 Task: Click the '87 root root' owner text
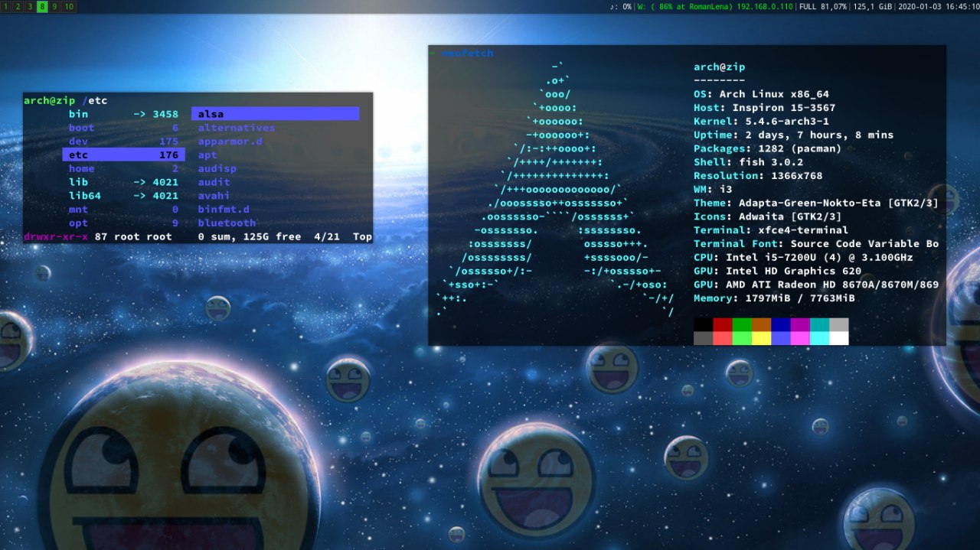133,236
